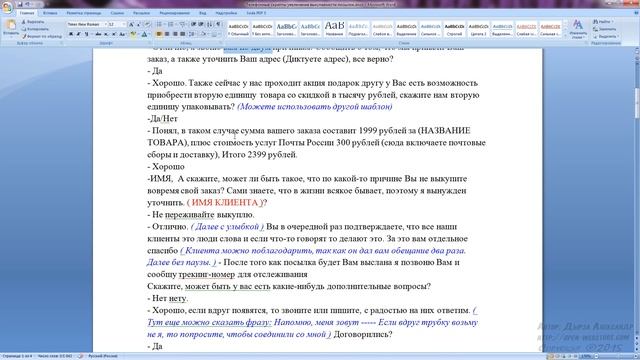Open the Вид ribbon tab
The height and width of the screenshot is (360, 640).
coord(202,13)
